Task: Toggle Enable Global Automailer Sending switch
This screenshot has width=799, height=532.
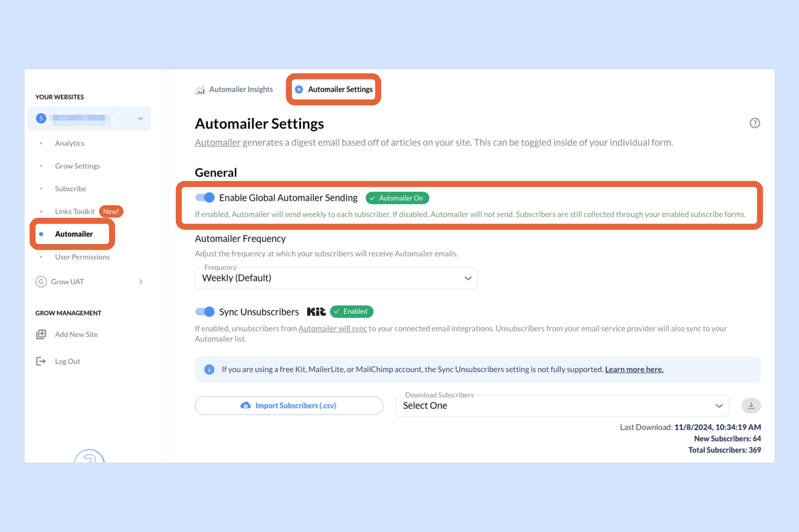Action: click(205, 197)
